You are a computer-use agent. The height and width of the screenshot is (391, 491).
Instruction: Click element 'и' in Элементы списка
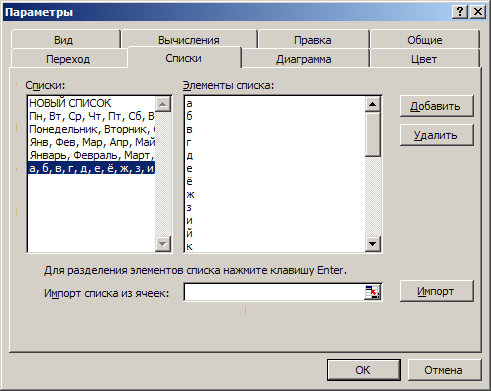(189, 220)
